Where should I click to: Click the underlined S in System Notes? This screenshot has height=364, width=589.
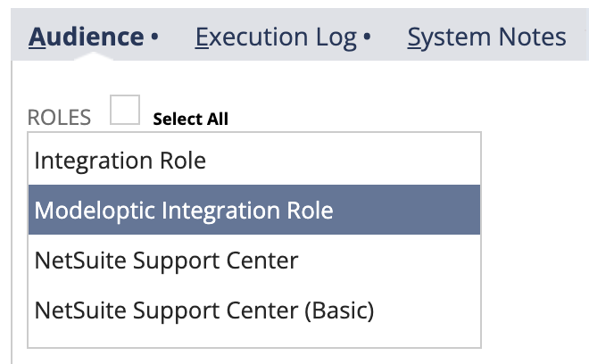point(415,37)
